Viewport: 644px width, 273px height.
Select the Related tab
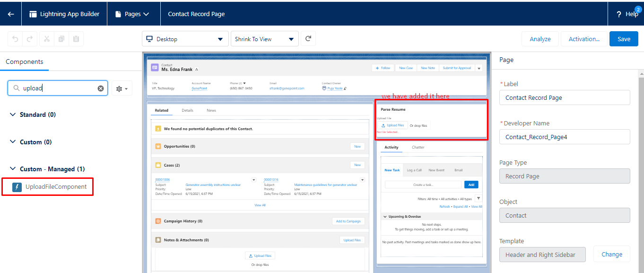[x=161, y=110]
